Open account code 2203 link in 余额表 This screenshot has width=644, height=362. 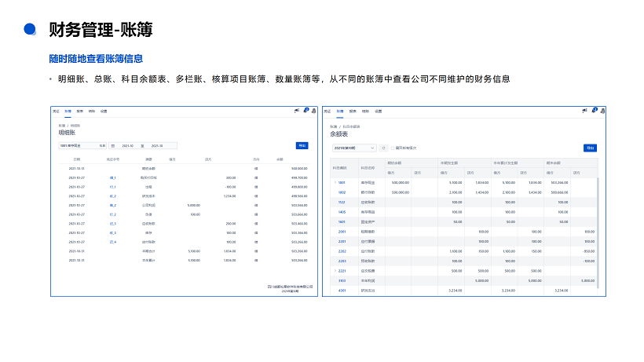coord(342,261)
